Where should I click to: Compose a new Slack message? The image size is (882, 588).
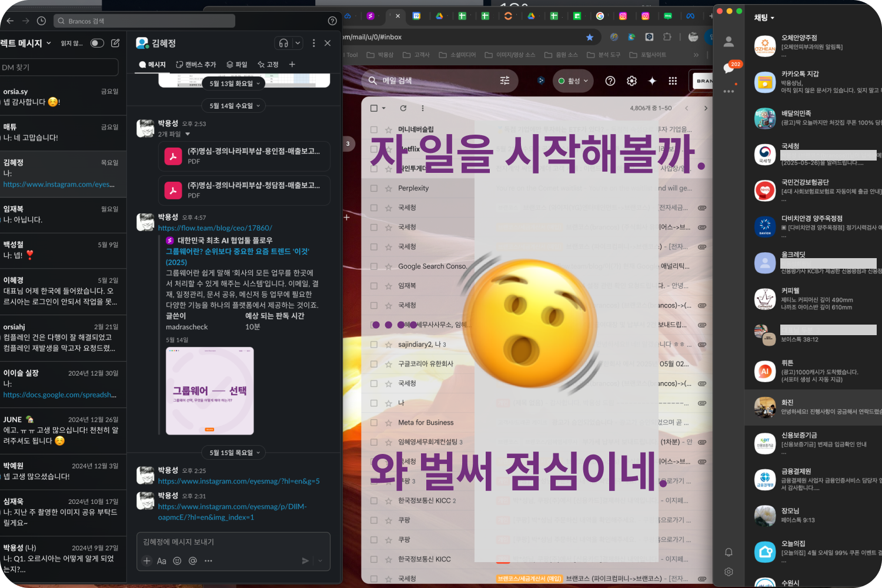(115, 43)
